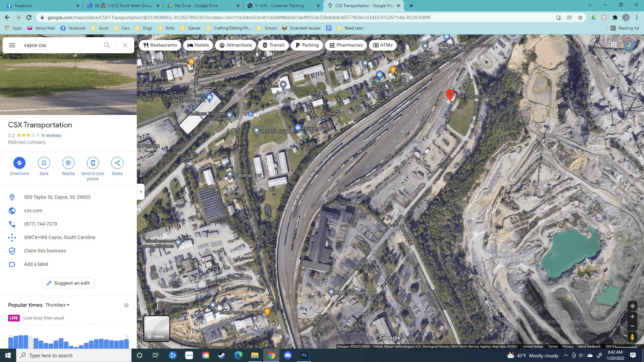Open the Read Later bookmarks folder
This screenshot has height=362, width=644.
point(351,28)
